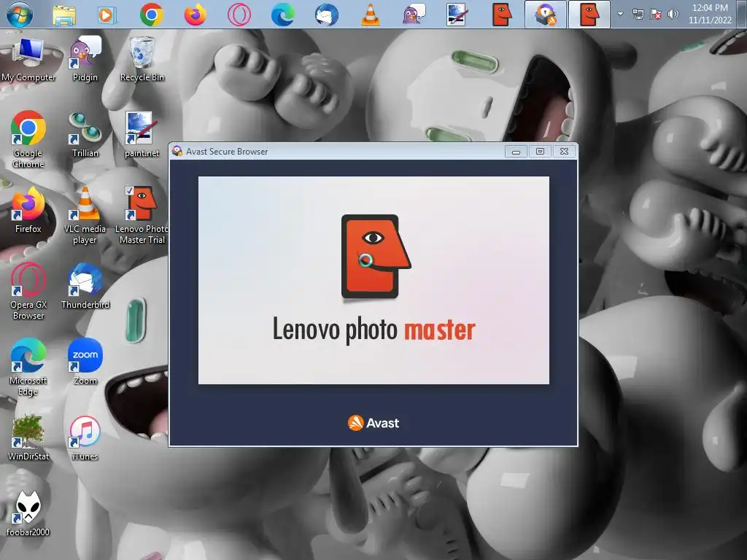Open Google Chrome taskbar icon
This screenshot has height=560, width=747.
[x=152, y=15]
